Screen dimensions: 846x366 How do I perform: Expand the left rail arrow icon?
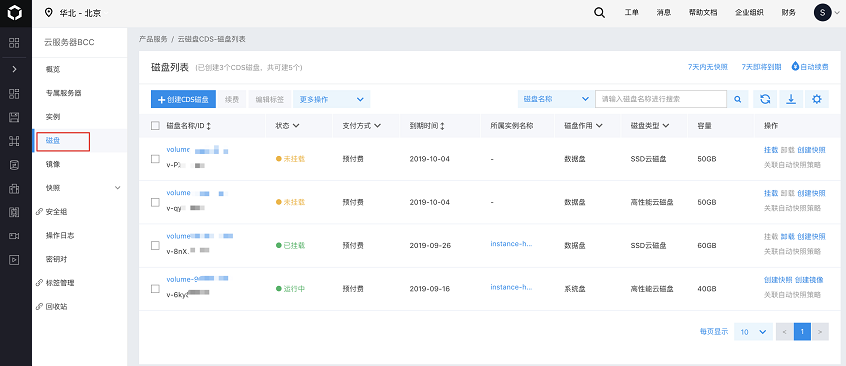15,69
